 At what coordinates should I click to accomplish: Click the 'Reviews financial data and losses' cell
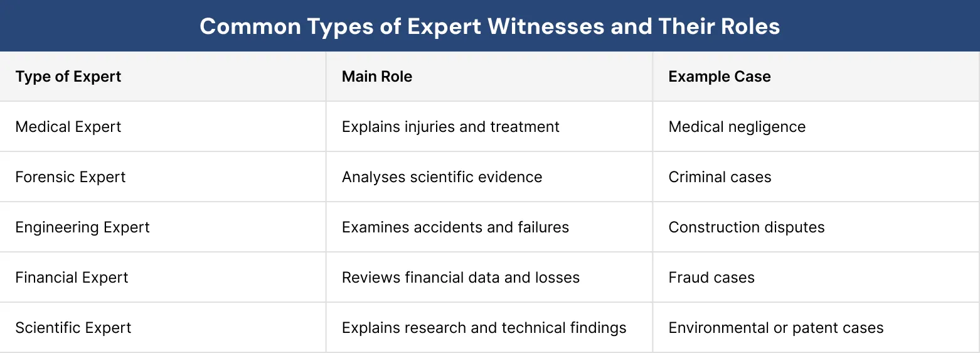coord(461,278)
